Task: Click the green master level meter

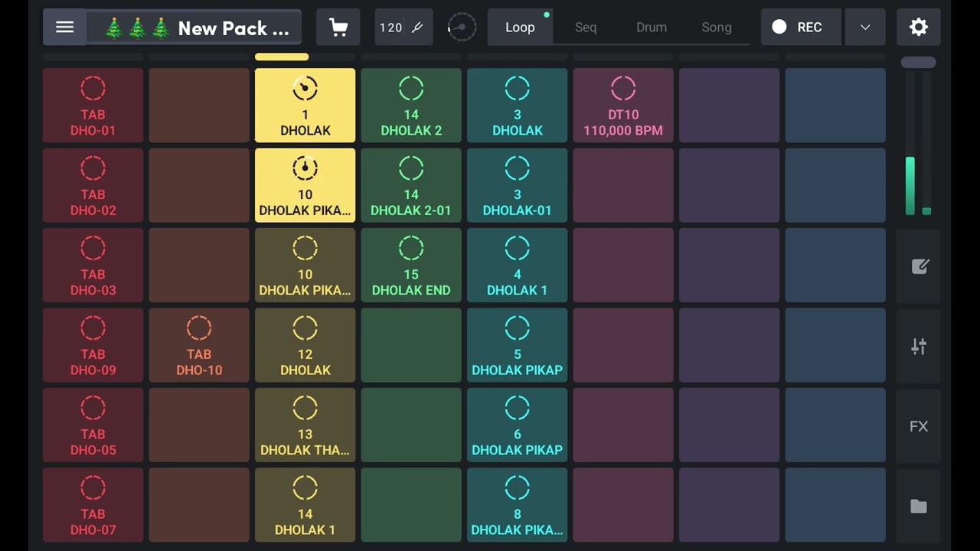Action: [x=910, y=186]
